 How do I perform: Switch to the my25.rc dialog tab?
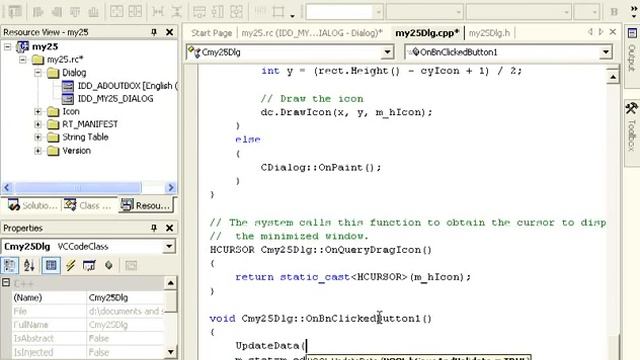(x=312, y=33)
